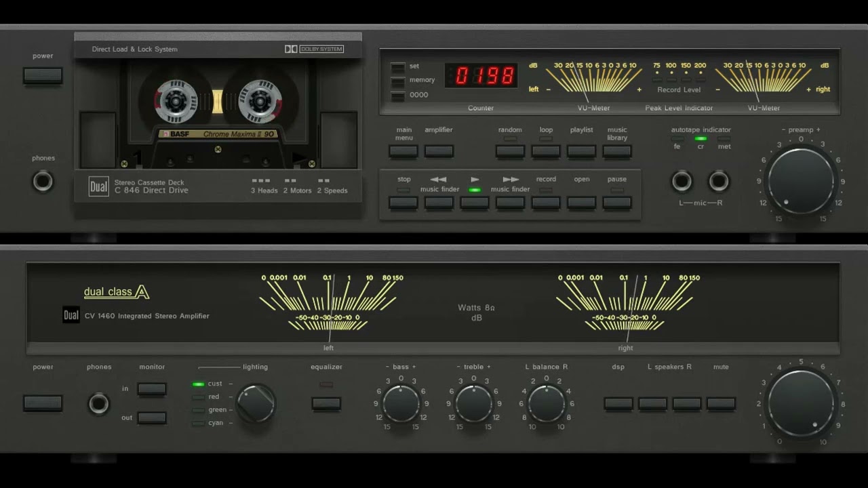Click the left mic input jack
The width and height of the screenshot is (868, 488).
click(682, 181)
